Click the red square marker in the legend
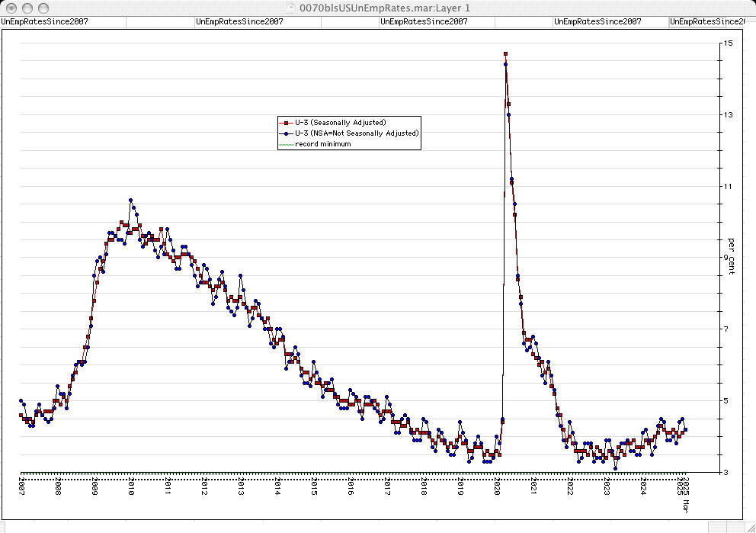Viewport: 756px width, 533px height. [286, 123]
